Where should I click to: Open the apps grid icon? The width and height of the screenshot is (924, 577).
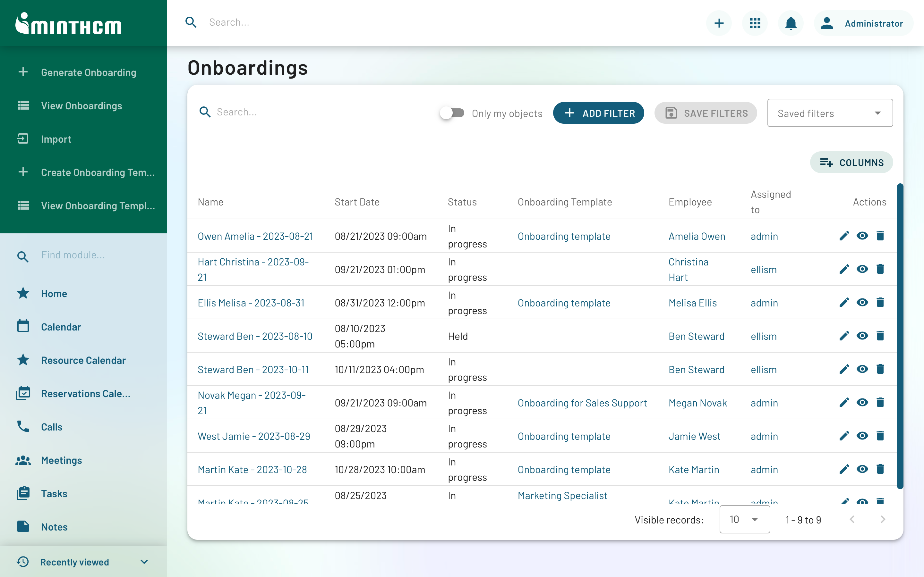pos(755,23)
